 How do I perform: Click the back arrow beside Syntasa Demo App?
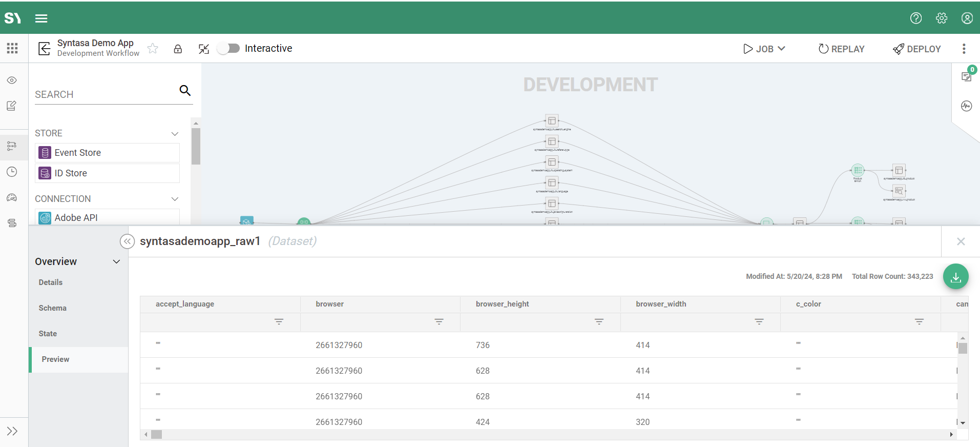pos(45,49)
